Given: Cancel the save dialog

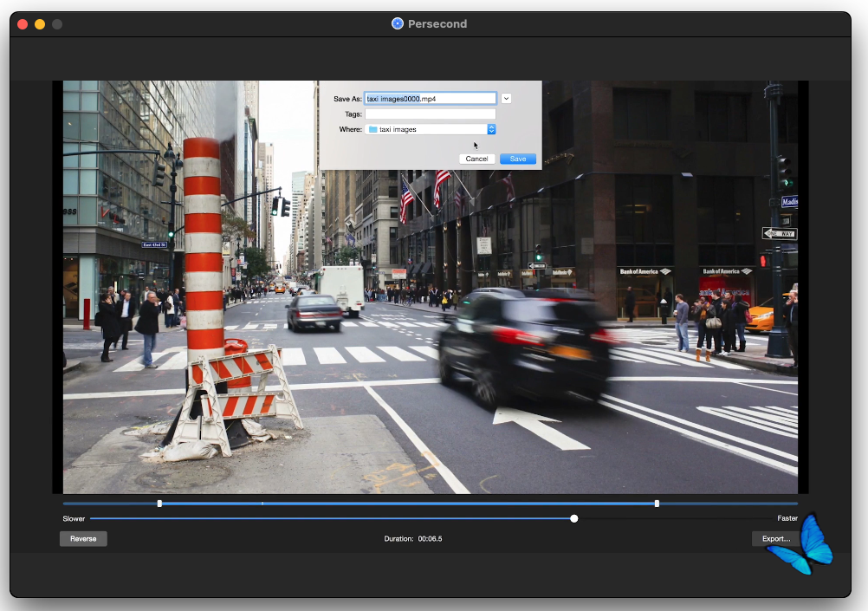Looking at the screenshot, I should tap(476, 159).
